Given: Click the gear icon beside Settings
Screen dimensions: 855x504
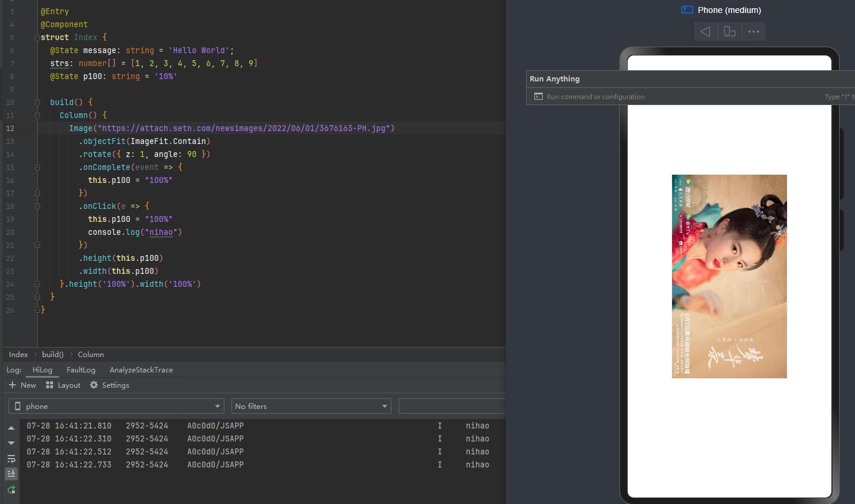Looking at the screenshot, I should click(x=94, y=385).
